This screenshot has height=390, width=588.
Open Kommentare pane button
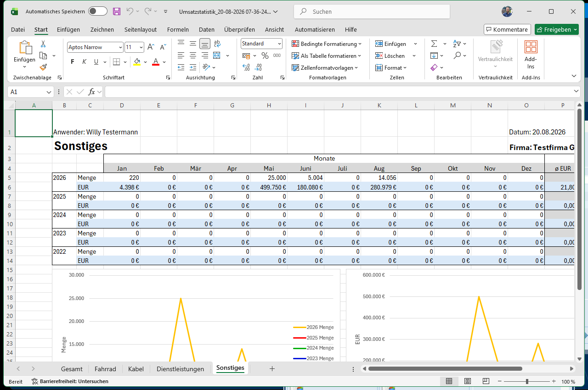(507, 29)
